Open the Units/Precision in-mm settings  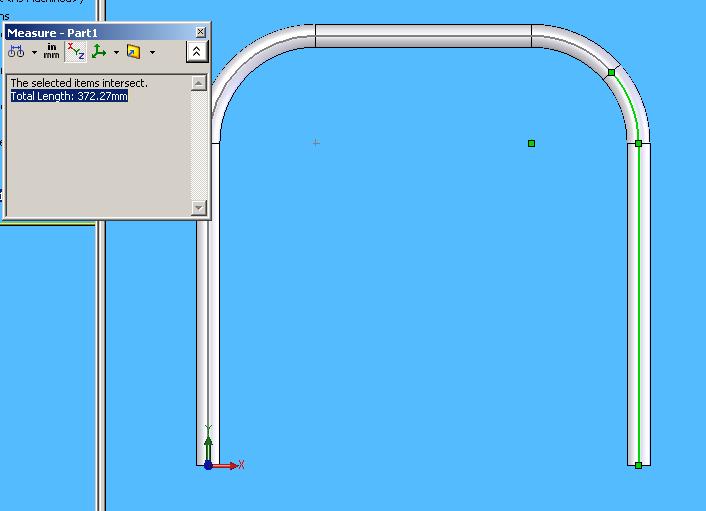(x=51, y=51)
